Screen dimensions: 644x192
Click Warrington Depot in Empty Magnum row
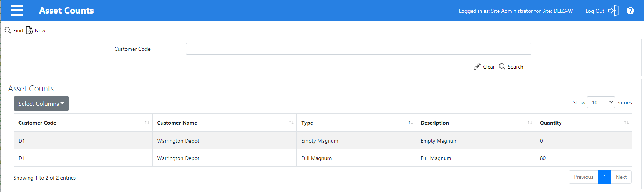click(x=178, y=141)
